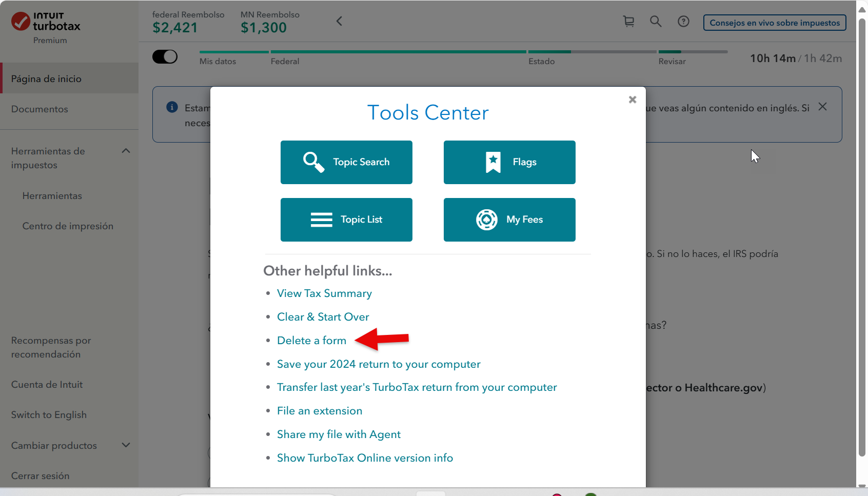Click the info icon in the banner
This screenshot has height=496, width=868.
coord(172,107)
